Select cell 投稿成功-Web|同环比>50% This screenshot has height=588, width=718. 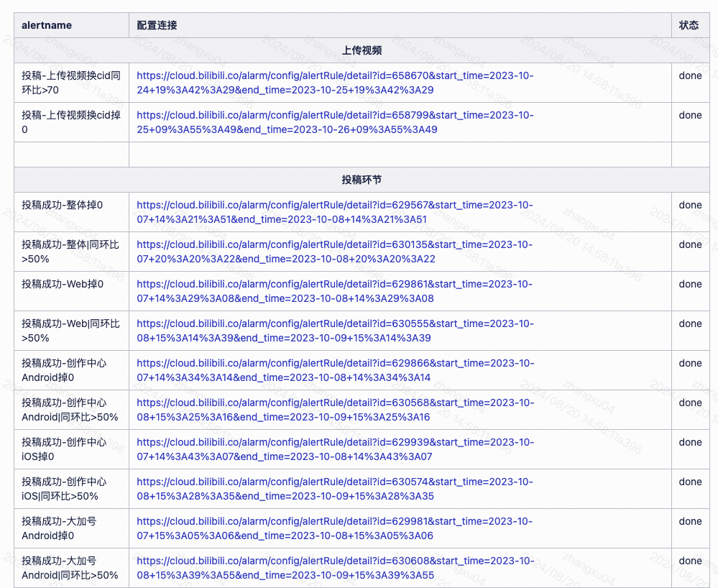click(x=71, y=331)
